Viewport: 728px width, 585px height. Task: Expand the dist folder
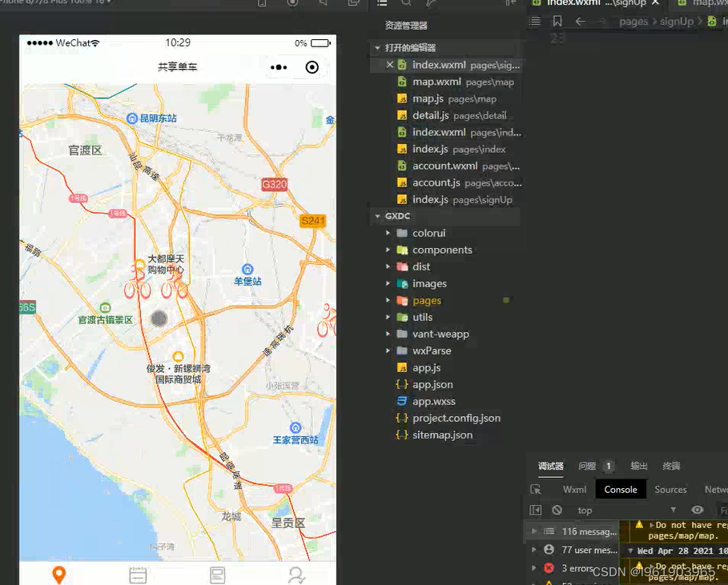pos(388,266)
